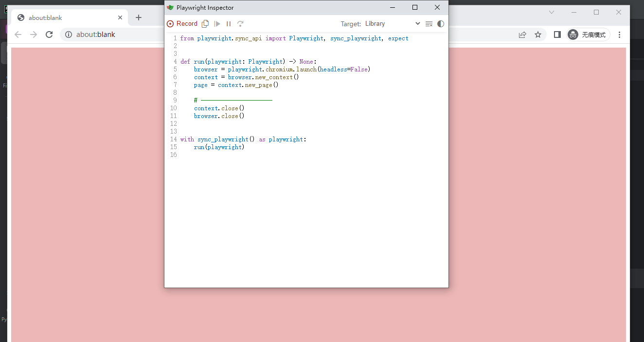Click code line 'page = context.new_page()'
Screen dimensions: 644x342
point(236,85)
